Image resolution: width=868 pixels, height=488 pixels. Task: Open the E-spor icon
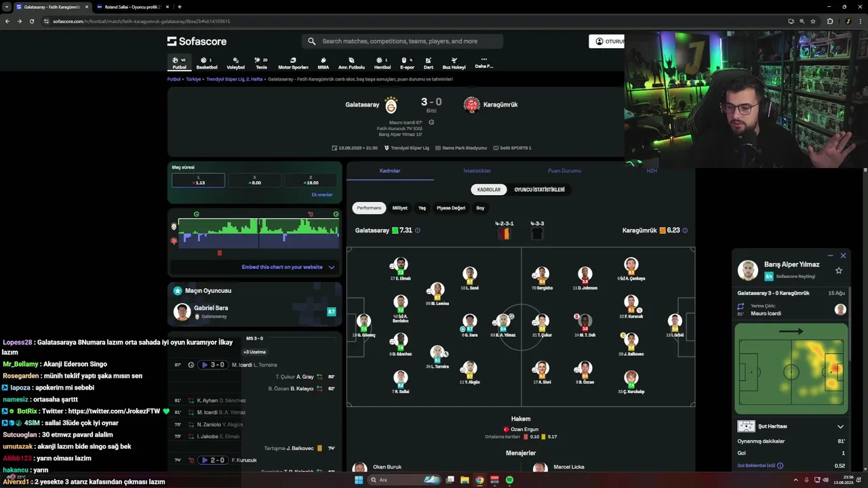pos(407,63)
